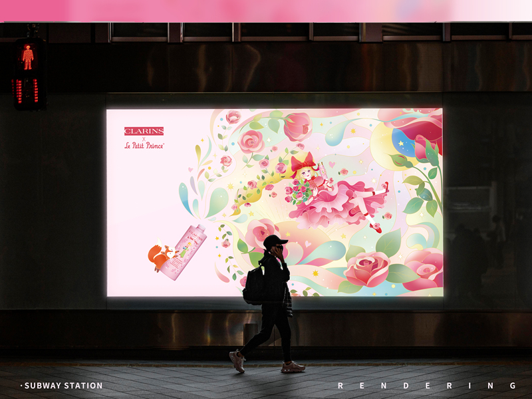The width and height of the screenshot is (532, 399).
Task: Click the CLARINS logo on billboard
Action: [x=144, y=131]
